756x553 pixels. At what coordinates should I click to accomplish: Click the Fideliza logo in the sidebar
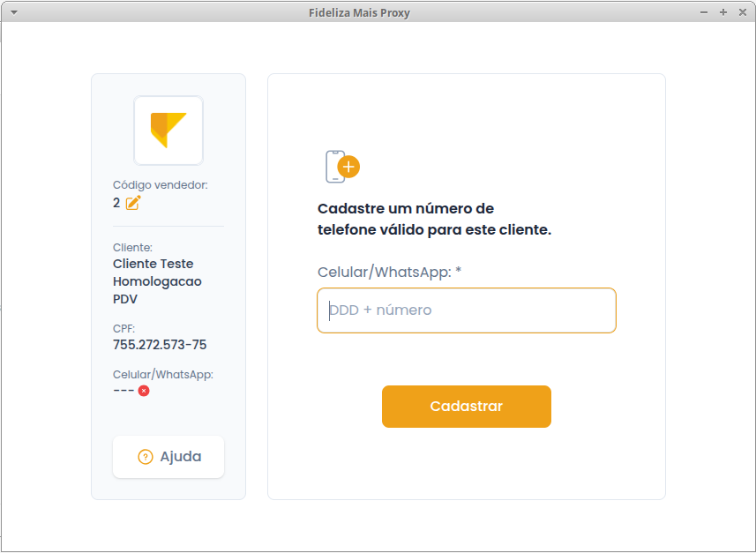tap(168, 131)
